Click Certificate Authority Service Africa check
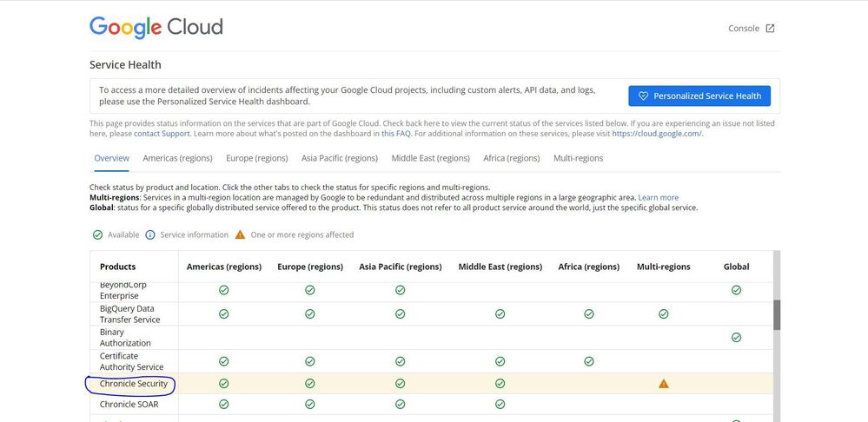868x422 pixels. [589, 361]
